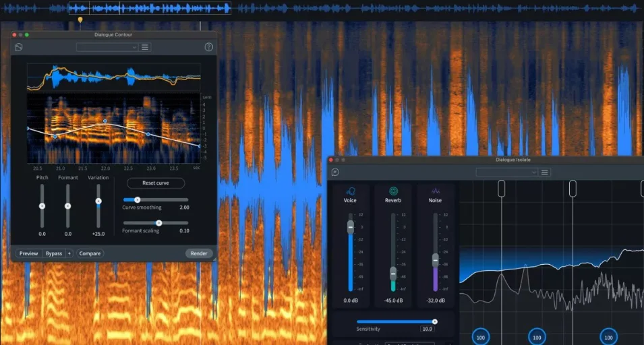Close the Dialogue Isolate window
This screenshot has height=345, width=644.
[331, 160]
